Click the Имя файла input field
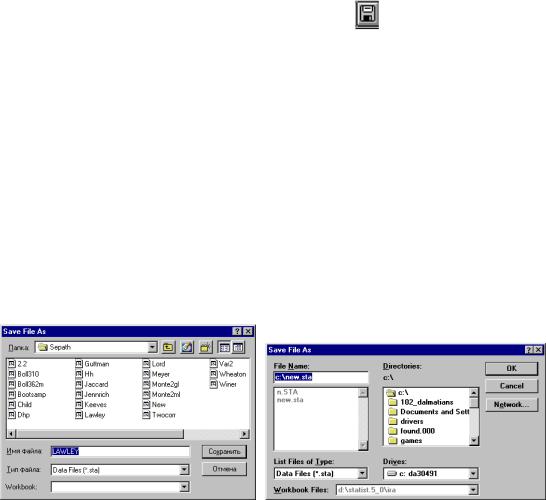The height and width of the screenshot is (500, 546). (120, 452)
